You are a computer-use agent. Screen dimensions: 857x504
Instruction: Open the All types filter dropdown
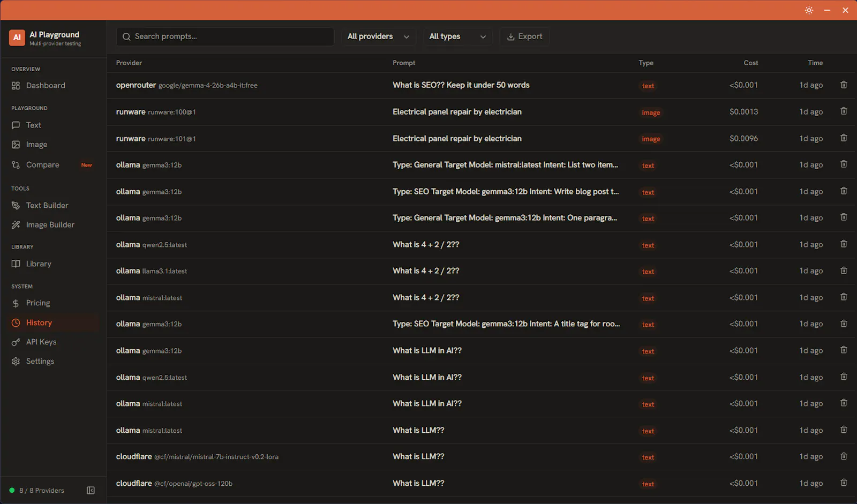pyautogui.click(x=457, y=36)
